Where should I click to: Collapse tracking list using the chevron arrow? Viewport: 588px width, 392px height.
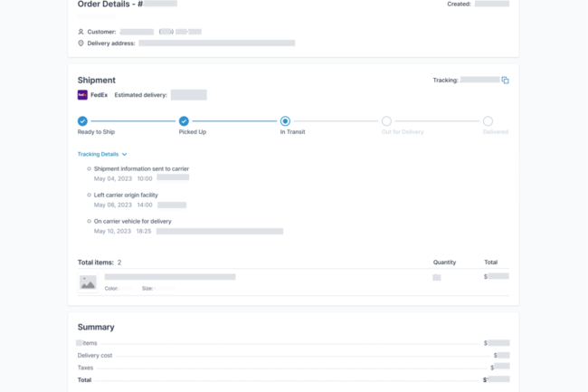(125, 155)
